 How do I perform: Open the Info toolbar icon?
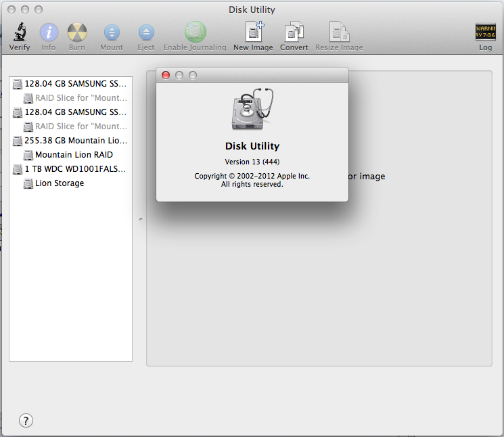click(x=49, y=32)
